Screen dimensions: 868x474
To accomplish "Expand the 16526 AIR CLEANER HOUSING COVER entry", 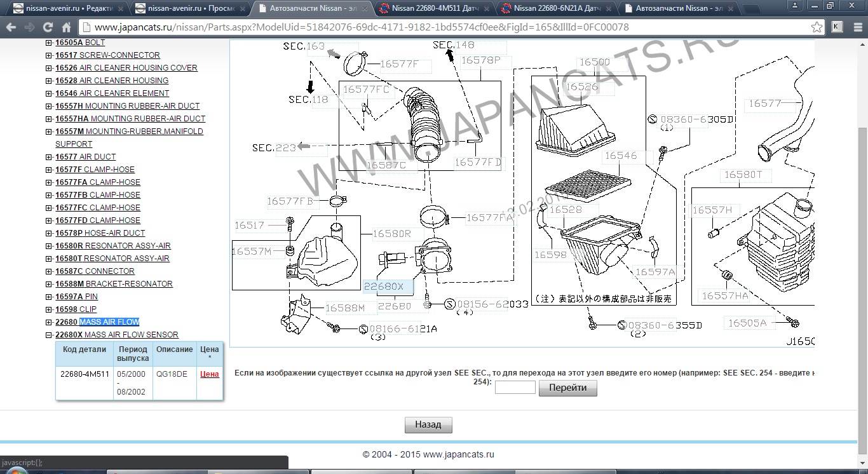I will tap(49, 68).
